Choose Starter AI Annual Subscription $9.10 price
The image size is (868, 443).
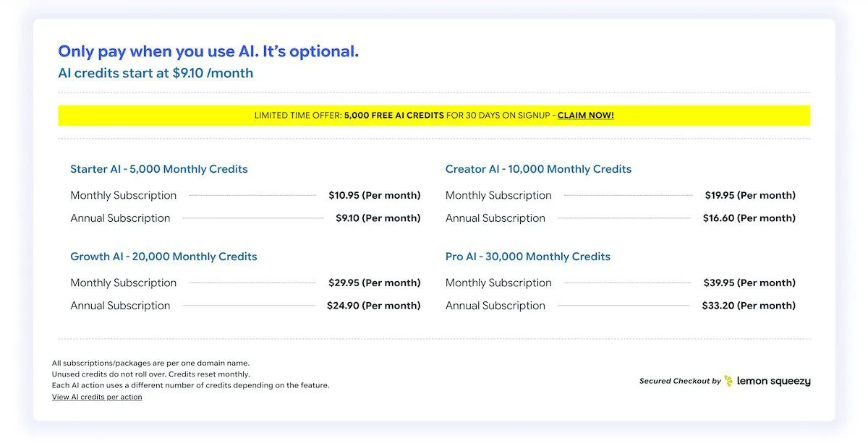pos(378,218)
